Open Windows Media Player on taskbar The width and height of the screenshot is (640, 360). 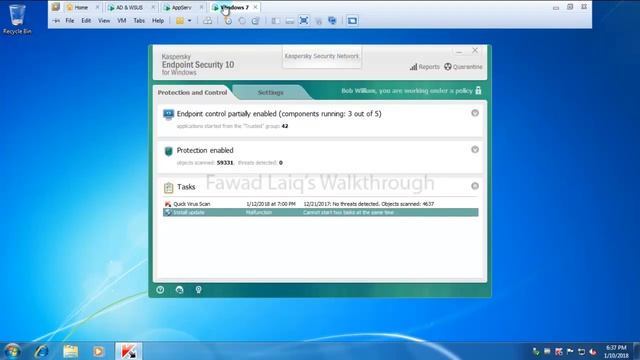(98, 351)
